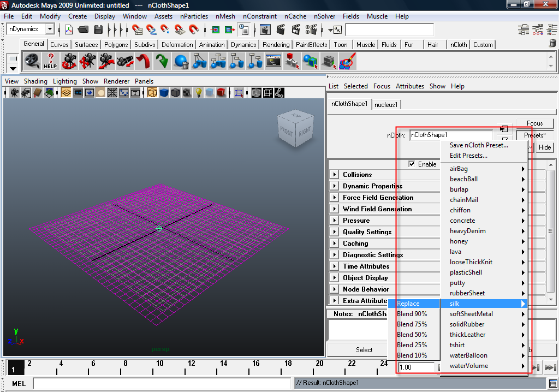Toggle smooth shade blue cube icon

point(164,93)
